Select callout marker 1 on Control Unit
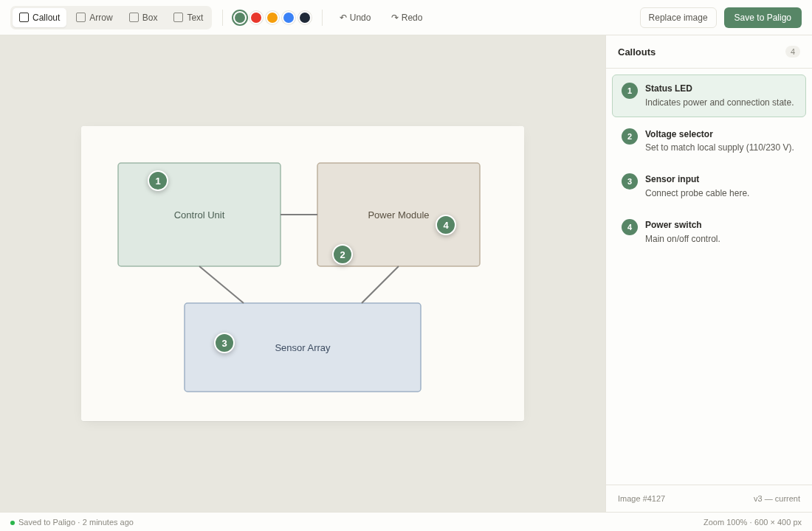 click(158, 181)
